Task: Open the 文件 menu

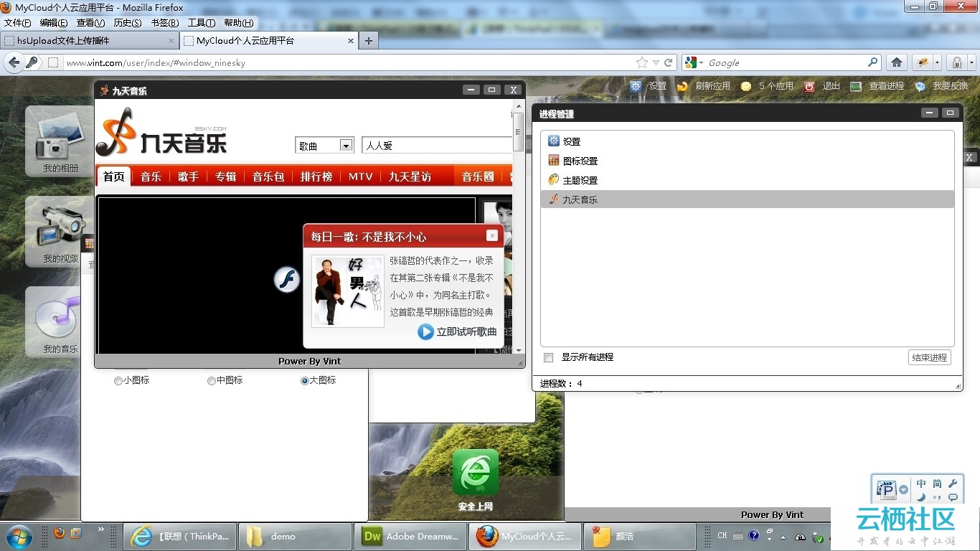Action: 18,23
